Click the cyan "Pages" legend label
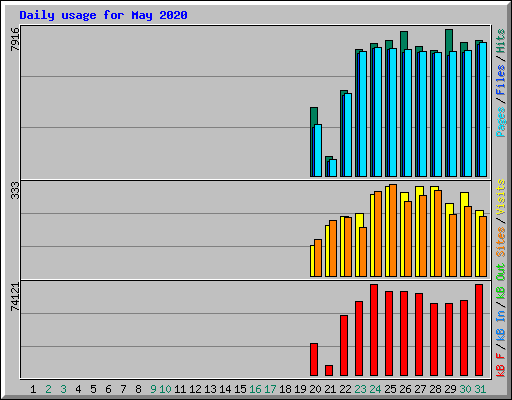Screen dimensions: 512x400 [501, 122]
